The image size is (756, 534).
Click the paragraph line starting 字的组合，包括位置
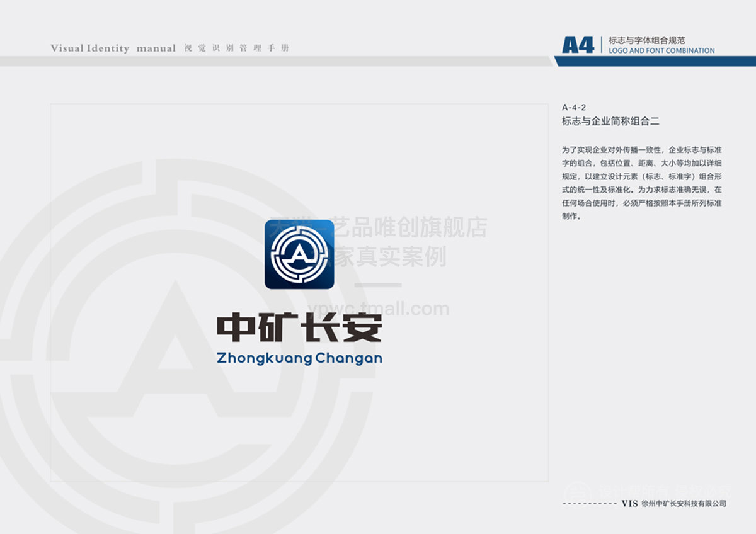coord(642,163)
